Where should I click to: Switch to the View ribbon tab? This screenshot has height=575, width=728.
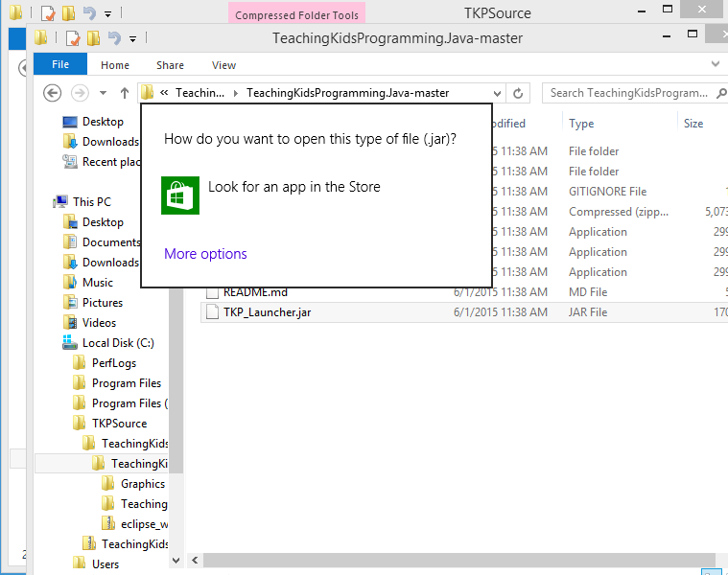(x=223, y=65)
